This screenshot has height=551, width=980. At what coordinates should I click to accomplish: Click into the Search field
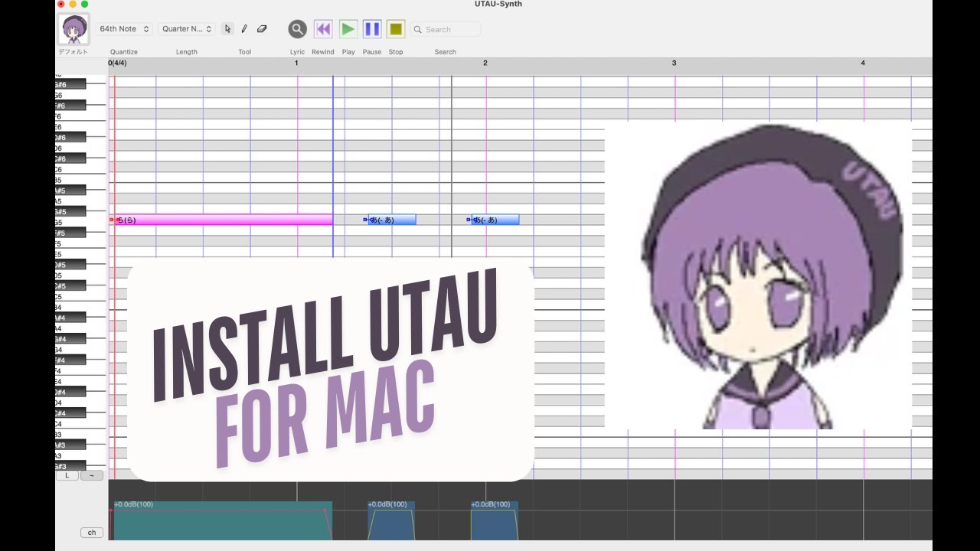pyautogui.click(x=446, y=29)
